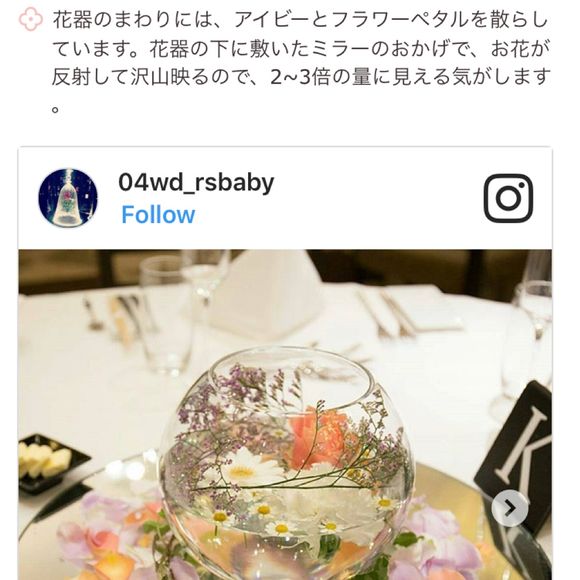Click the drinking glass behind the vase
Screen dimensions: 580x580
click(166, 314)
